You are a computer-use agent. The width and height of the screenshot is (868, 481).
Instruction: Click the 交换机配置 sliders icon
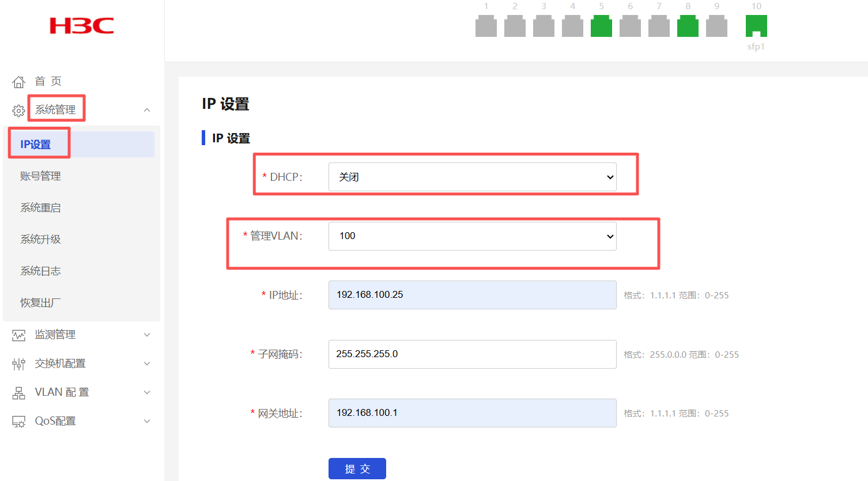coord(19,364)
